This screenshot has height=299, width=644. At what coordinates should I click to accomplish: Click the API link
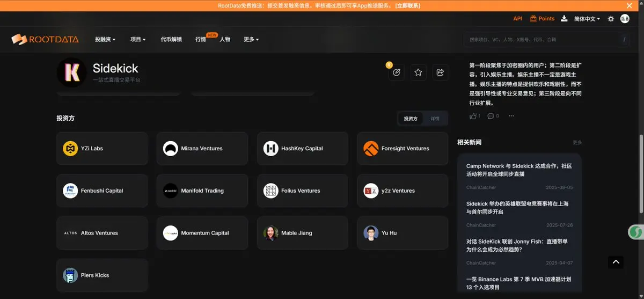coord(517,19)
